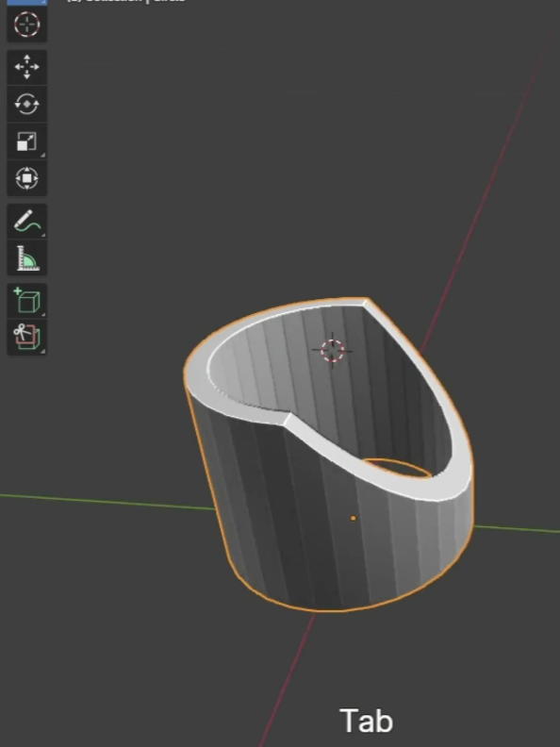Select the Measure tool
Screen dimensions: 560x747
[26, 257]
